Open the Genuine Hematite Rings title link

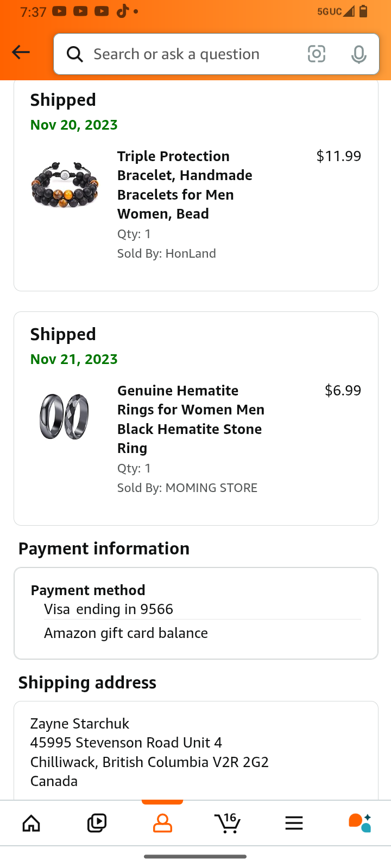click(191, 419)
